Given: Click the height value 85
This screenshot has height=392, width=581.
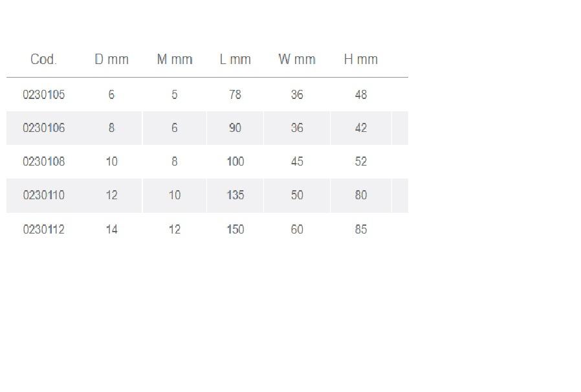Looking at the screenshot, I should (360, 230).
